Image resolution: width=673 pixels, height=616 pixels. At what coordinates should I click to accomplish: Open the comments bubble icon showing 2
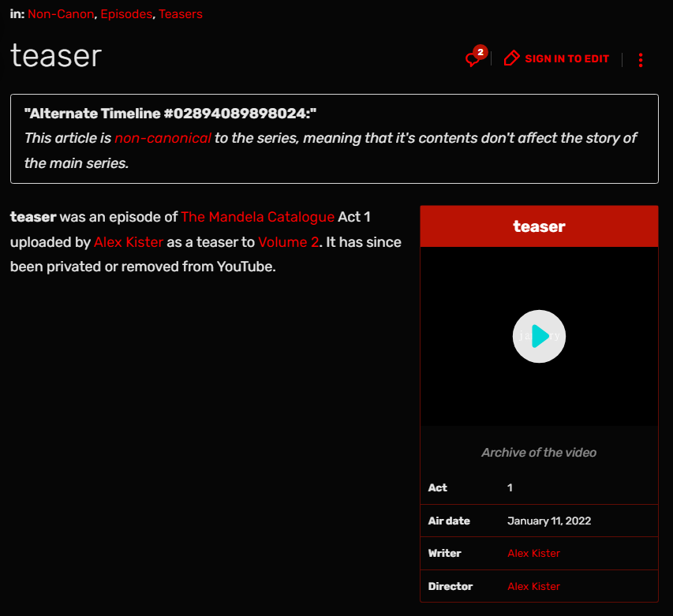(476, 57)
